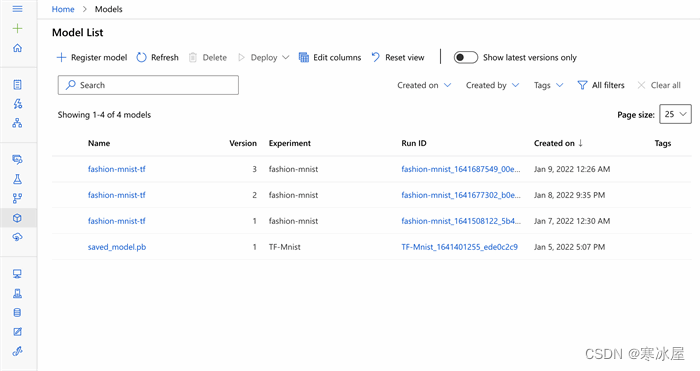Viewport: 700px width, 371px height.
Task: Open the saved_model.pb model
Action: (x=117, y=247)
